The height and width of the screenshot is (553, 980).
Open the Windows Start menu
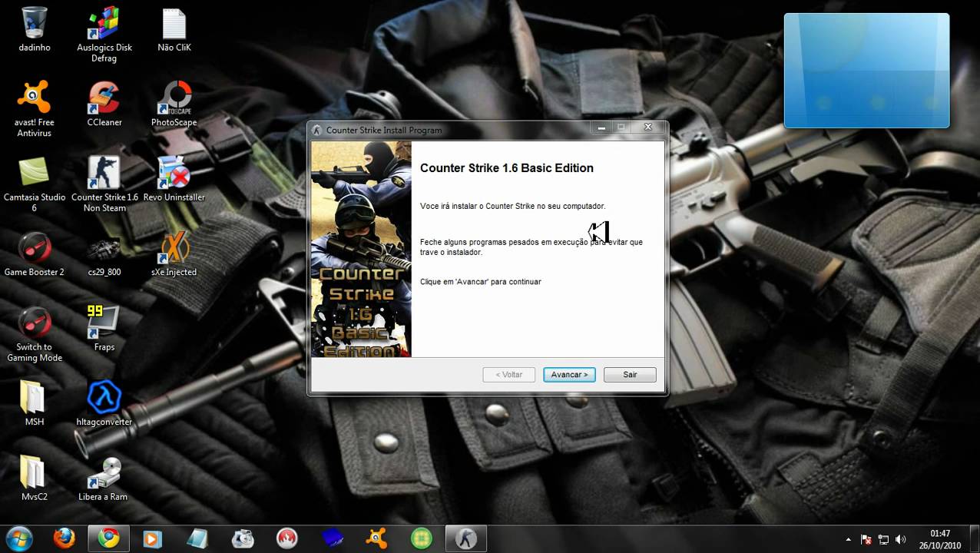(x=18, y=538)
